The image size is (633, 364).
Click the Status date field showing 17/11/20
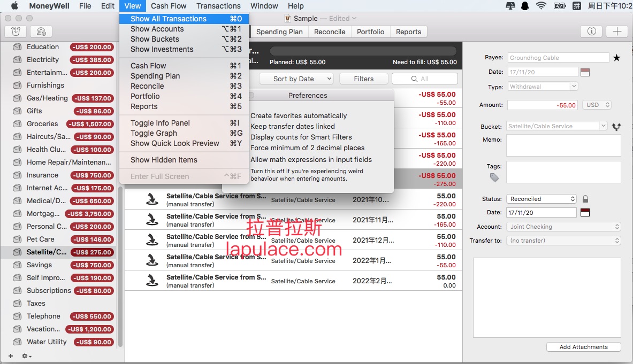(x=542, y=212)
